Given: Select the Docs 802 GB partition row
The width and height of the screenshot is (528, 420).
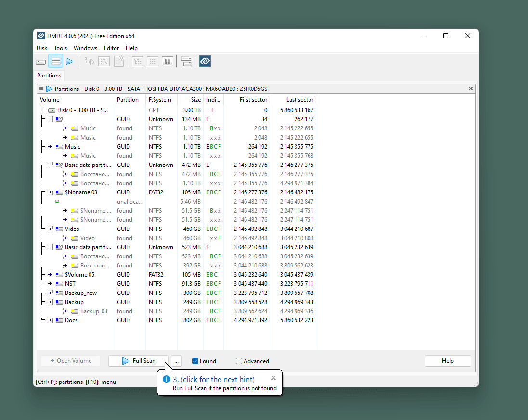Looking at the screenshot, I should [177, 320].
